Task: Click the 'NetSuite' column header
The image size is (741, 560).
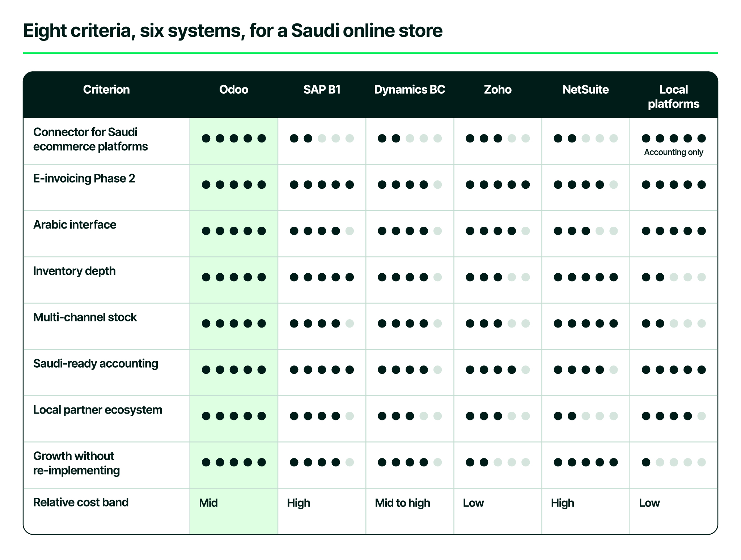Action: coord(586,90)
